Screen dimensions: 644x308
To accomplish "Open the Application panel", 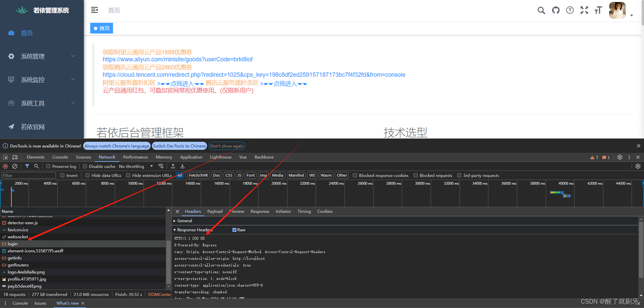I will tap(191, 157).
